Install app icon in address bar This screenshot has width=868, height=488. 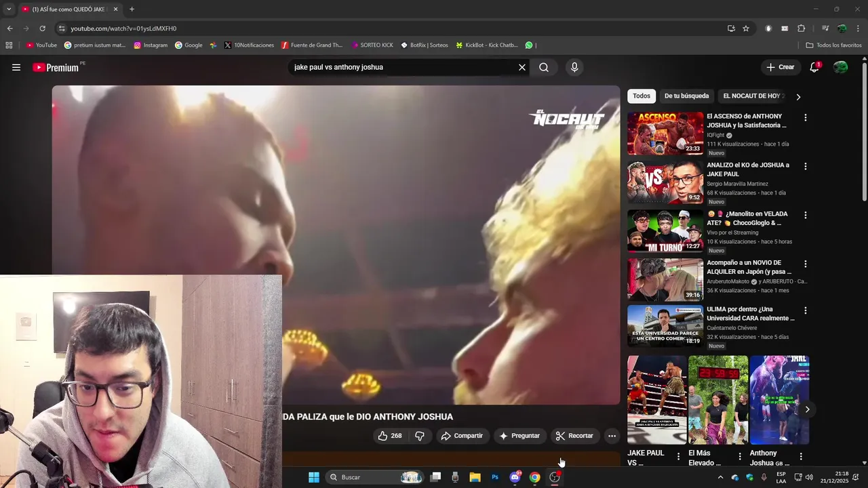coord(731,28)
